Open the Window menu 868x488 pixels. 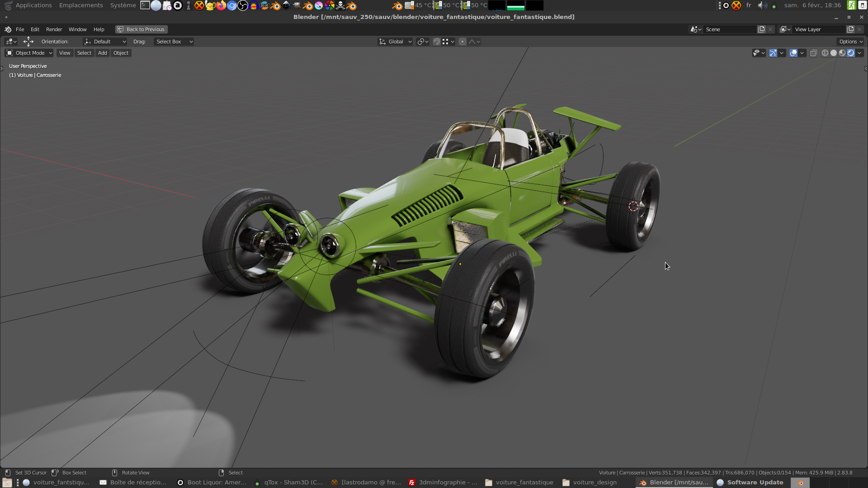coord(77,29)
